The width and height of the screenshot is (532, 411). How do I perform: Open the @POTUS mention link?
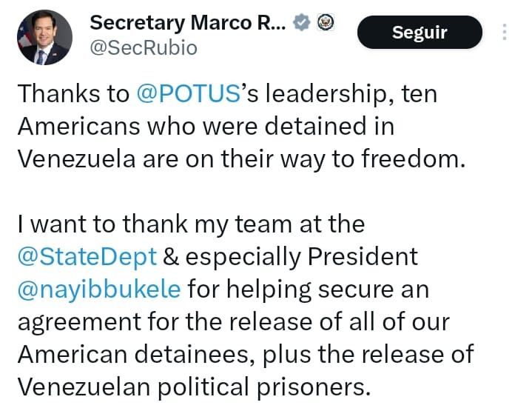tap(189, 94)
